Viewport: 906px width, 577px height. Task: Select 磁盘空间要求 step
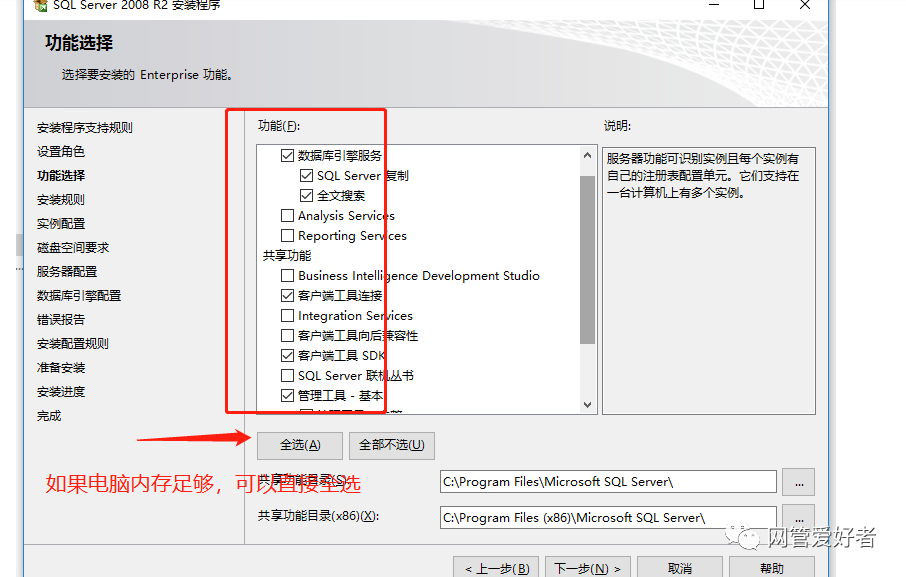[73, 248]
